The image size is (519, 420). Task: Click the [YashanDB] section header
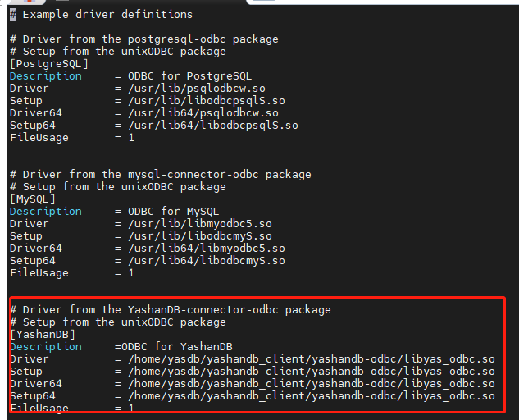click(43, 334)
